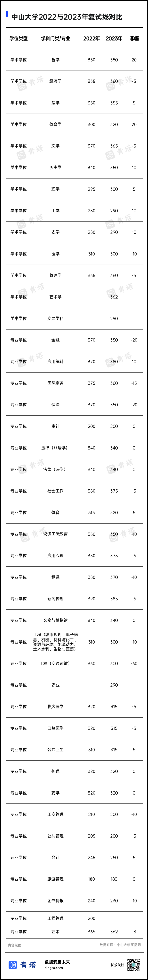Click the 数据来源：中山大学研招网 source text
148x980 pixels.
(x=120, y=945)
